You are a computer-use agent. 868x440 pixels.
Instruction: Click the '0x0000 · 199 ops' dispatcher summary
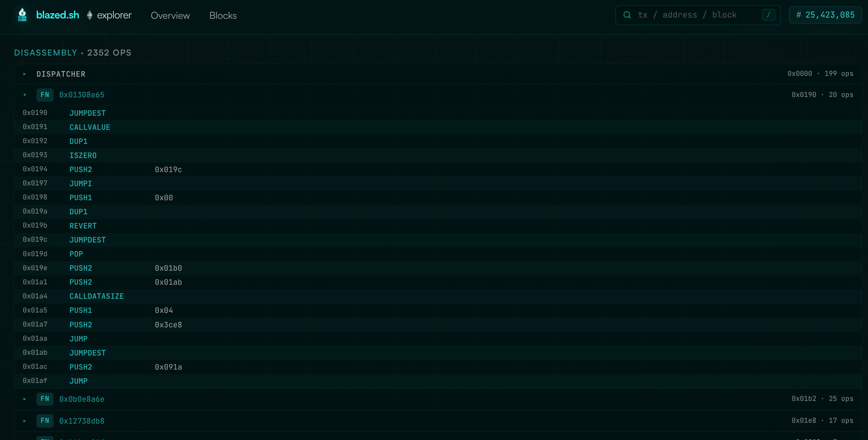point(820,74)
